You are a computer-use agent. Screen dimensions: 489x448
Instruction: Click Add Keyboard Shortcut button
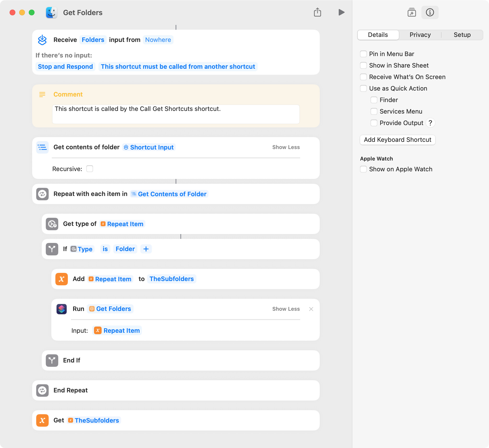point(397,140)
